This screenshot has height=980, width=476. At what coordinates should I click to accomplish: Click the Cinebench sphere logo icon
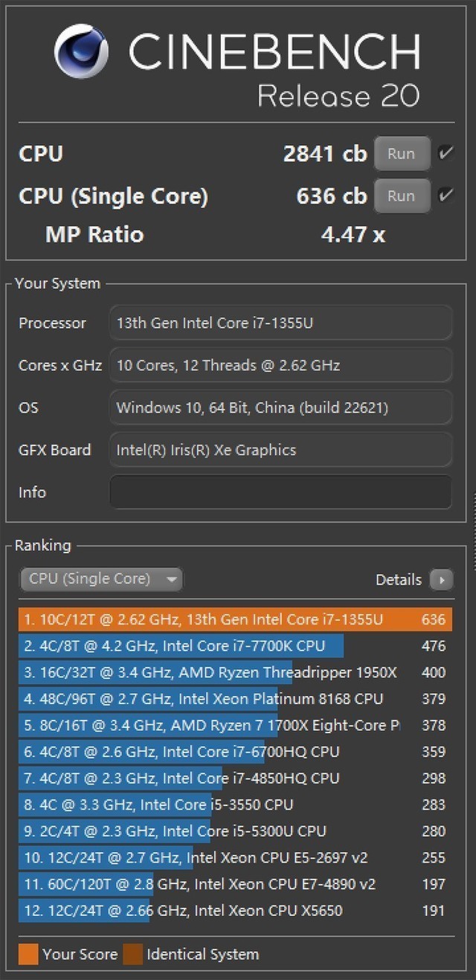point(81,51)
